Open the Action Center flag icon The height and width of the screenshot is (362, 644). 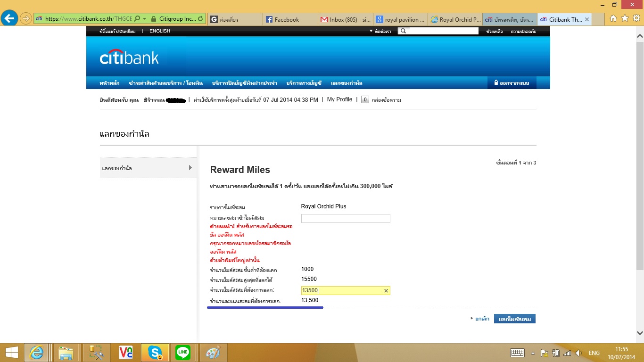pos(544,353)
